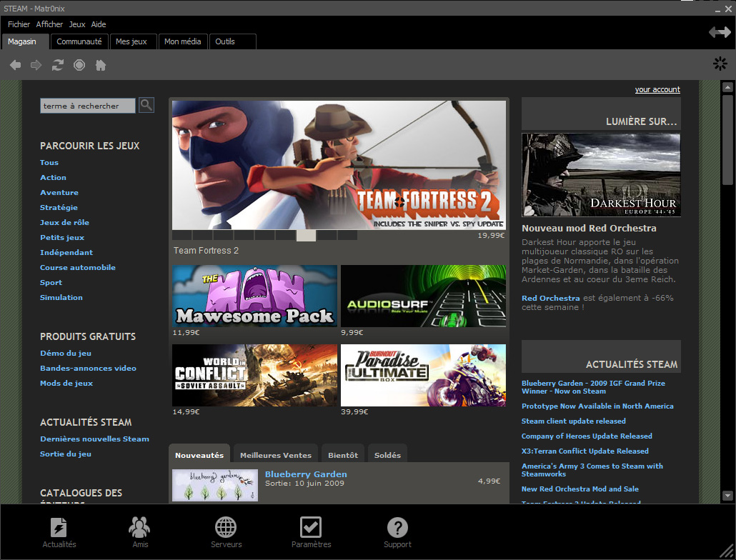Browse the Simulation category

coord(61,297)
